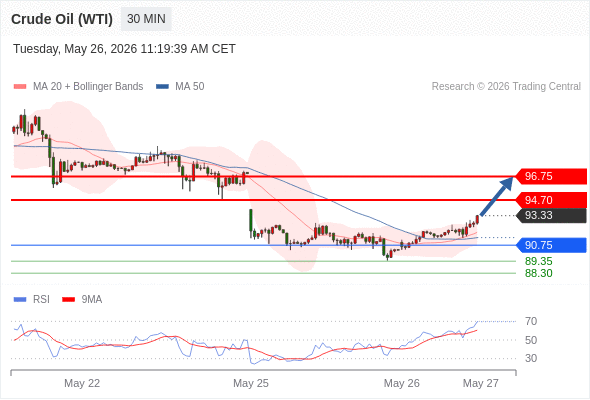Click the 30 MIN timeframe badge
The width and height of the screenshot is (590, 400).
coord(146,19)
